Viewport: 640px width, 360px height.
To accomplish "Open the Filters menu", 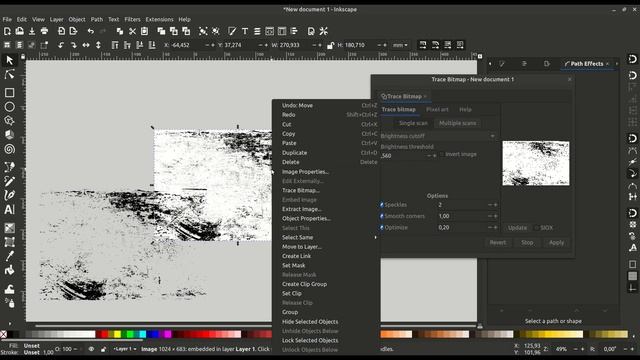I will pyautogui.click(x=132, y=19).
